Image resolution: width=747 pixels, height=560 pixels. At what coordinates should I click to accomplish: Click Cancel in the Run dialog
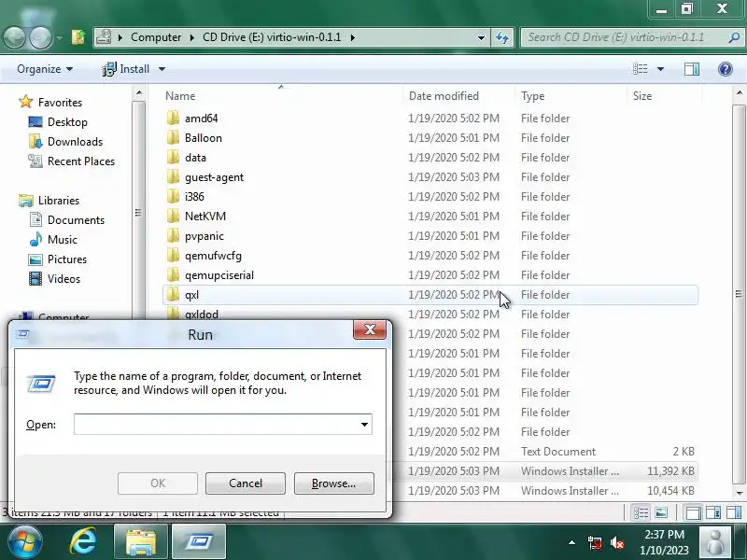click(246, 483)
